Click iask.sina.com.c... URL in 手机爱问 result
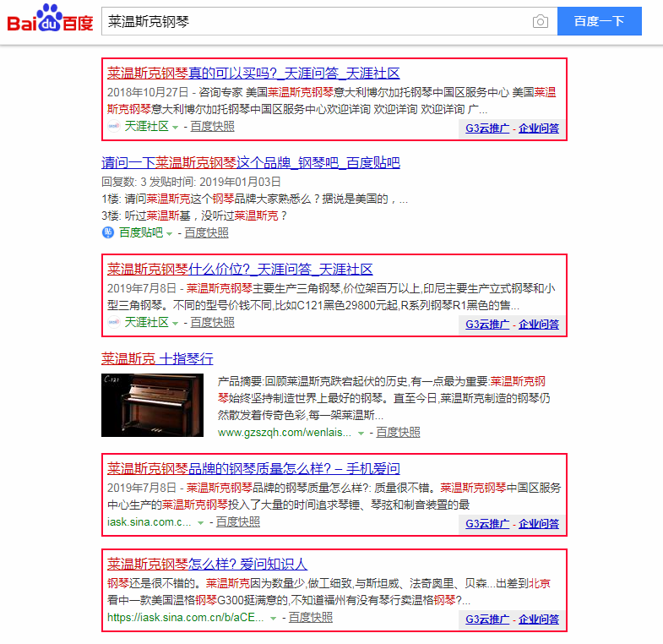This screenshot has width=663, height=644. click(x=149, y=521)
